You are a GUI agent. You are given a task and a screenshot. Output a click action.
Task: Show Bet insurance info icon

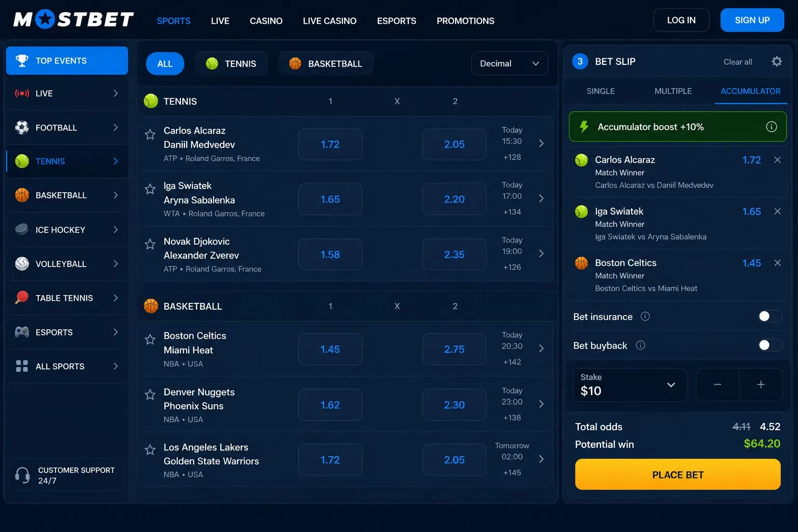point(645,316)
